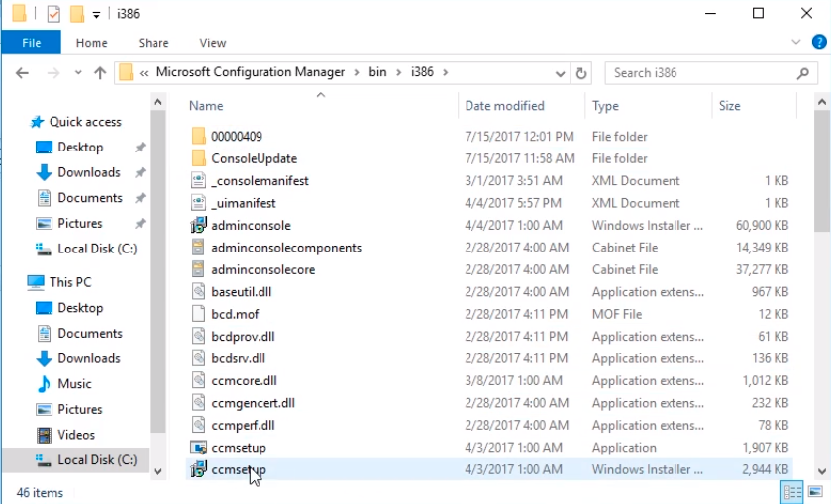Select the adminconsole installer icon
This screenshot has width=831, height=504.
[x=198, y=225]
